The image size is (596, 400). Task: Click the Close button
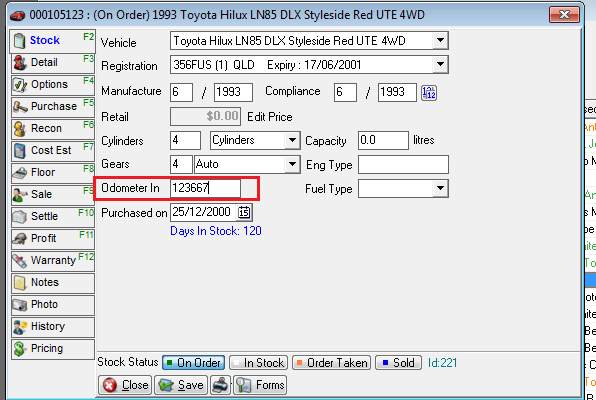coord(125,385)
